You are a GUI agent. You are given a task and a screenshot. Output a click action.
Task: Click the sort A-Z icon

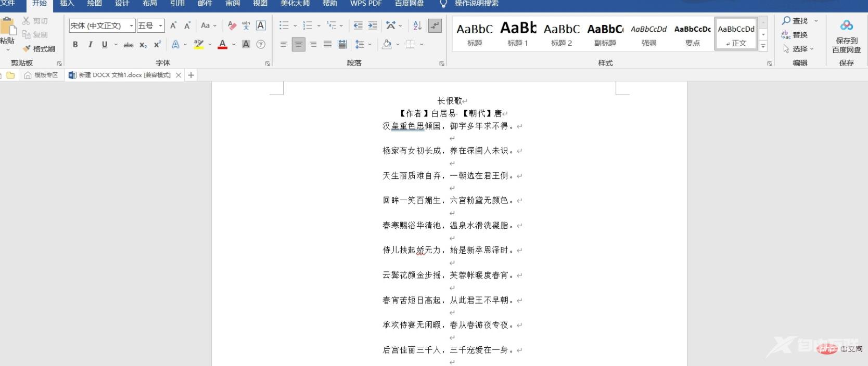point(417,25)
